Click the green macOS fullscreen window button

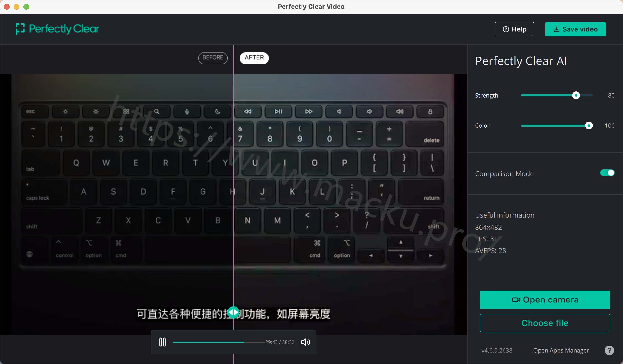[26, 7]
